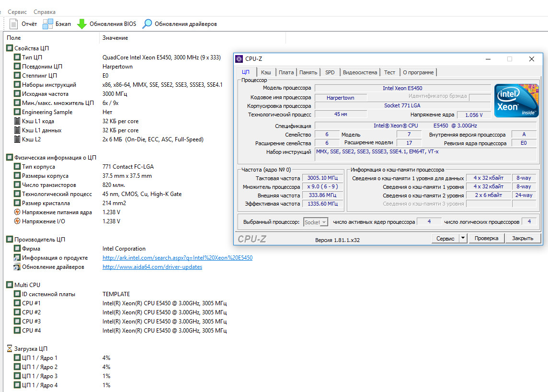The width and height of the screenshot is (548, 392).
Task: Switch to the Кэш tab in CPU-Z
Action: click(266, 72)
